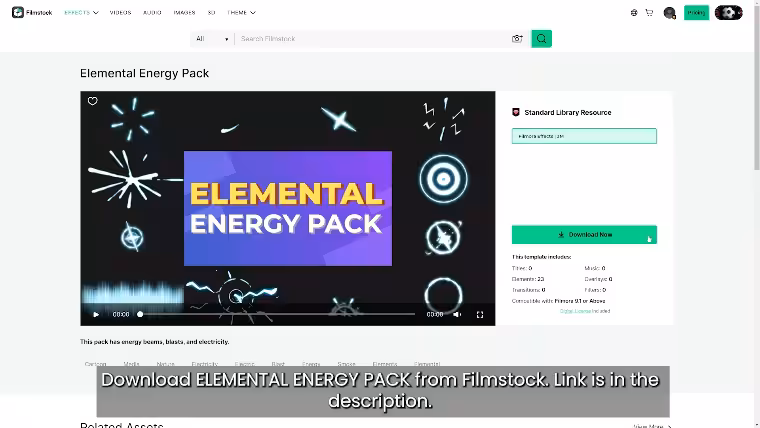
Task: Click 'Compatible with Filmora 9.1 or Above' text
Action: coord(558,301)
